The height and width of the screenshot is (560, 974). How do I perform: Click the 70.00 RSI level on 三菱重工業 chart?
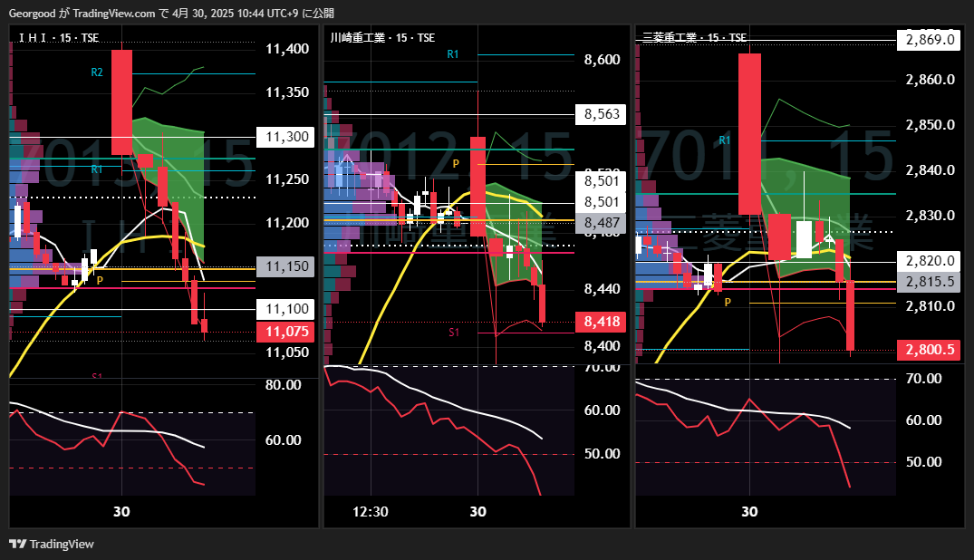point(923,379)
